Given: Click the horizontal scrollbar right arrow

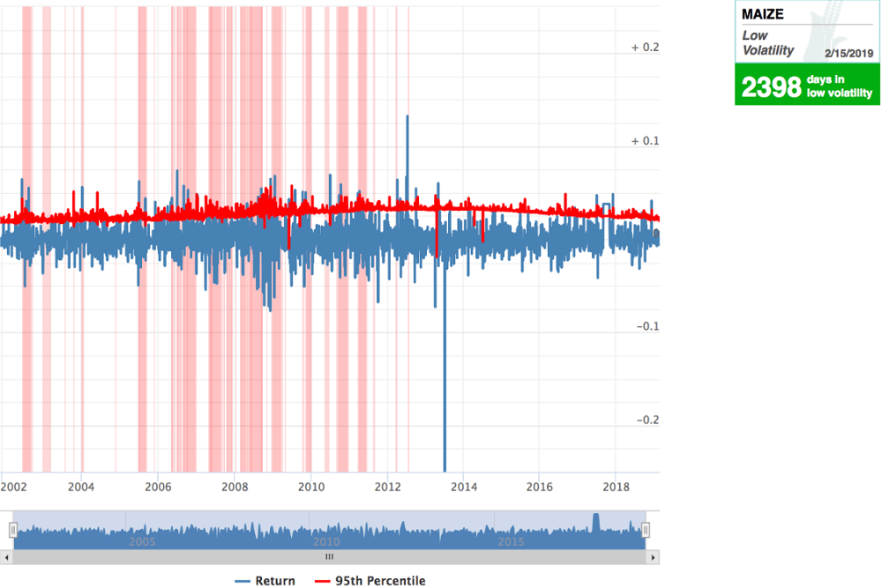Looking at the screenshot, I should [654, 557].
